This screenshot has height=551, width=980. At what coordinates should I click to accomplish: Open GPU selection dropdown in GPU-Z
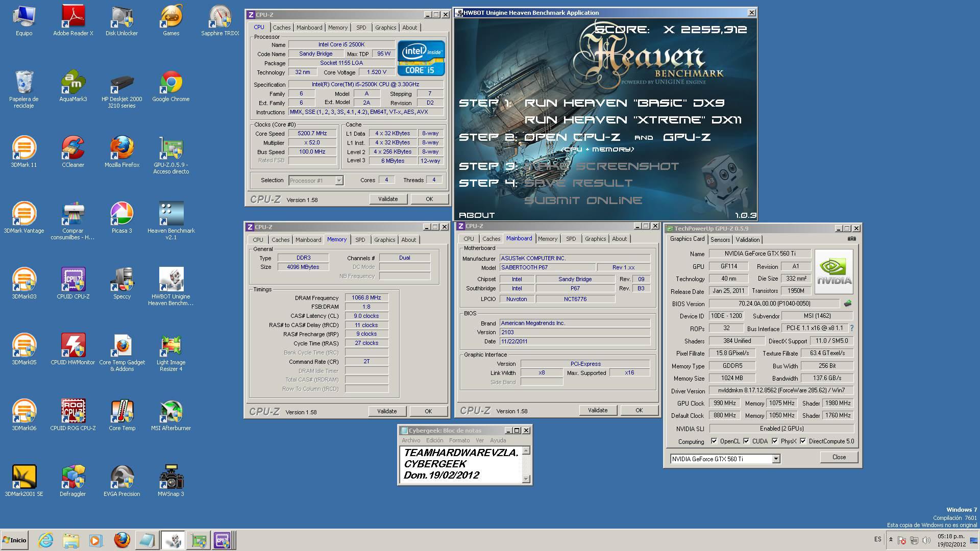[x=725, y=459]
